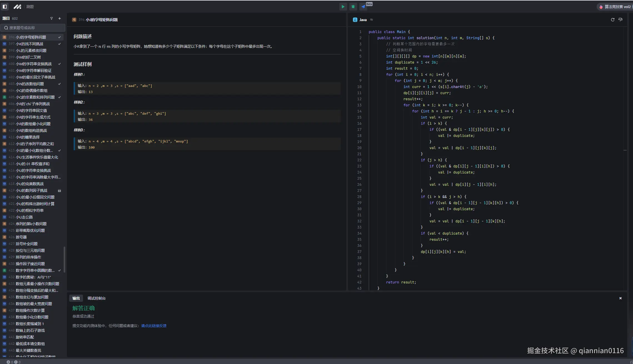Open the 请点此链接反馈 feedback link
The height and width of the screenshot is (364, 633).
point(154,326)
